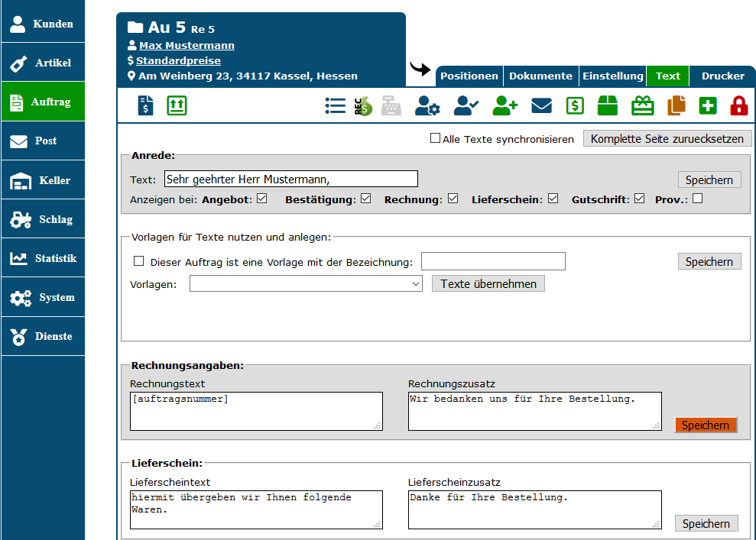Switch to the Positionen tab
The height and width of the screenshot is (540, 756).
[x=469, y=76]
